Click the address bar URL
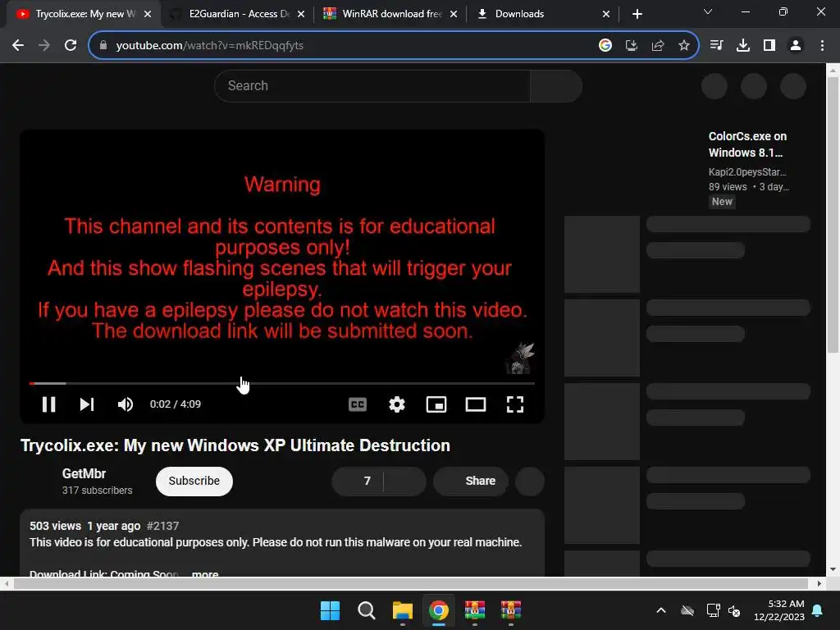 [x=209, y=46]
